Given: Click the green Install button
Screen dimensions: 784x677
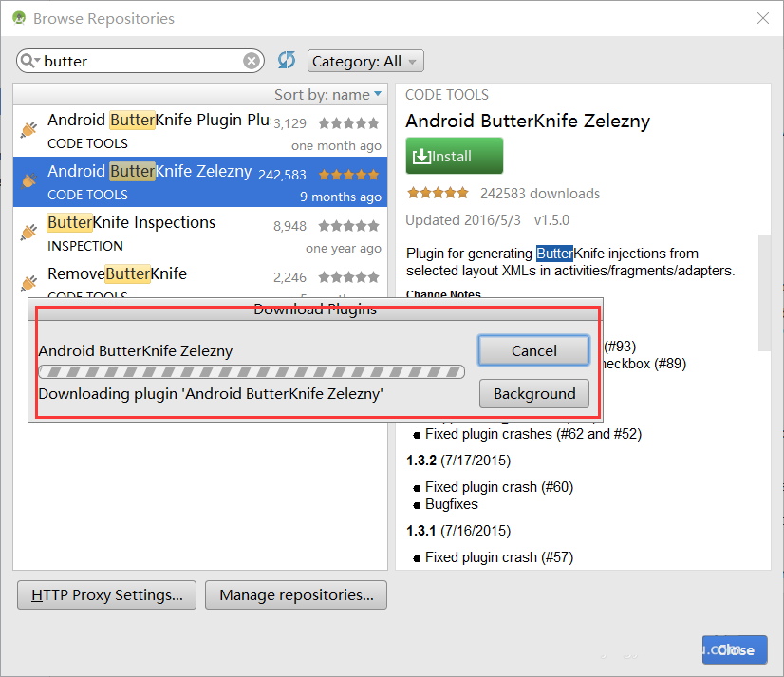Looking at the screenshot, I should tap(454, 156).
